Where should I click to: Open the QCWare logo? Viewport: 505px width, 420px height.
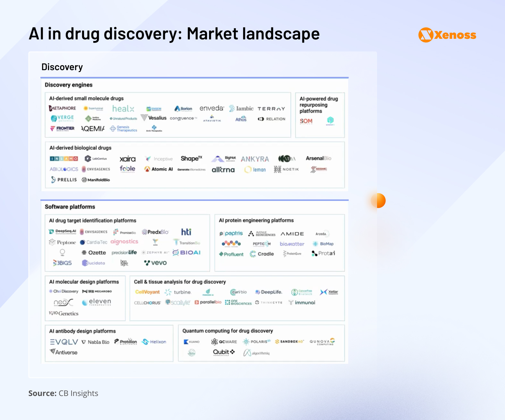coord(224,342)
